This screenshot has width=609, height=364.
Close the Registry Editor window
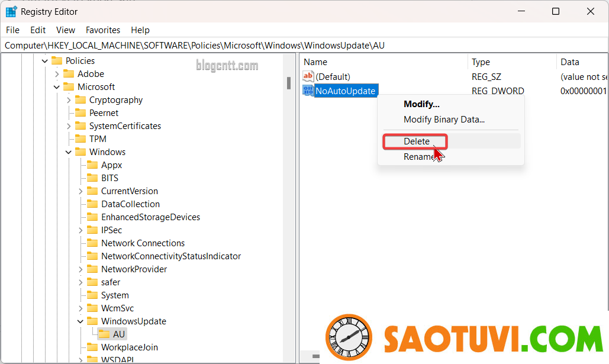pyautogui.click(x=591, y=11)
